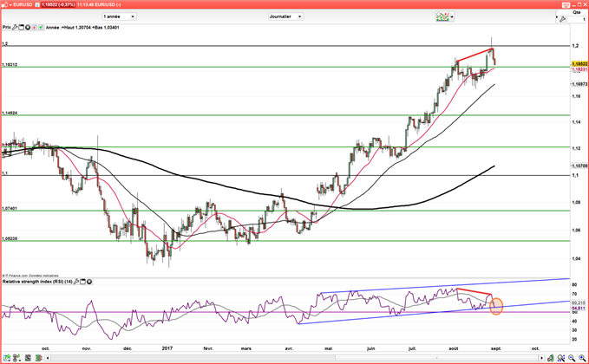Click the 1,14524 support level label
589x364 pixels.
tap(10, 113)
